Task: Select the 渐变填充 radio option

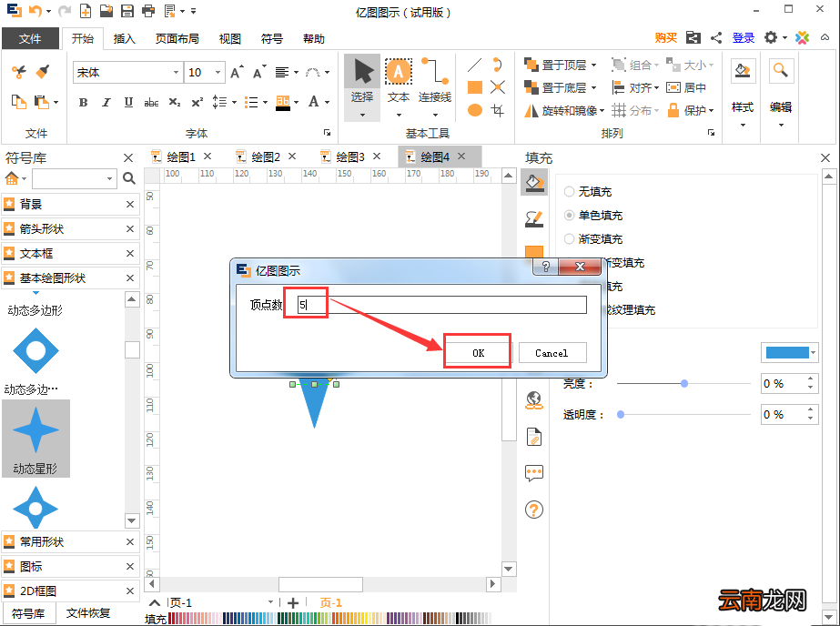Action: click(x=570, y=238)
